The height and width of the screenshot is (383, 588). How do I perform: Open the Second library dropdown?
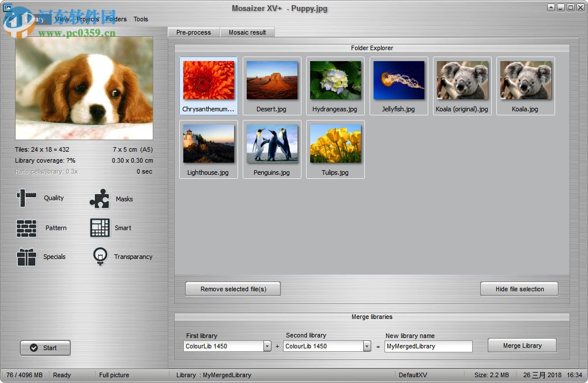[367, 346]
